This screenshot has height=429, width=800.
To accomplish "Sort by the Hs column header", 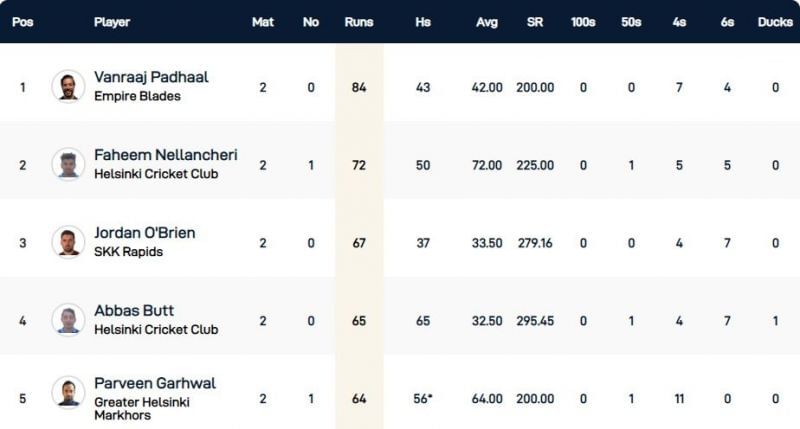I will pos(423,22).
